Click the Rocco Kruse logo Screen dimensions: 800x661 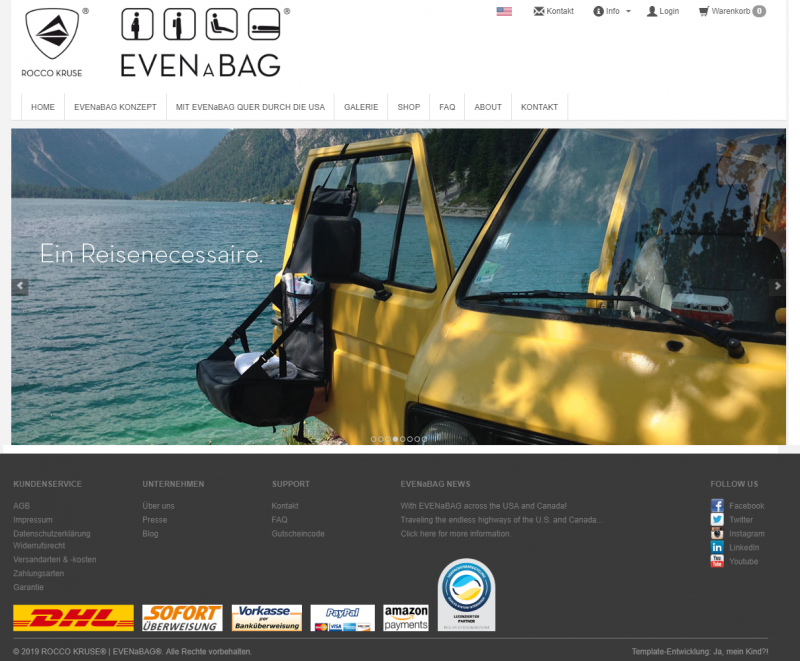[x=52, y=42]
